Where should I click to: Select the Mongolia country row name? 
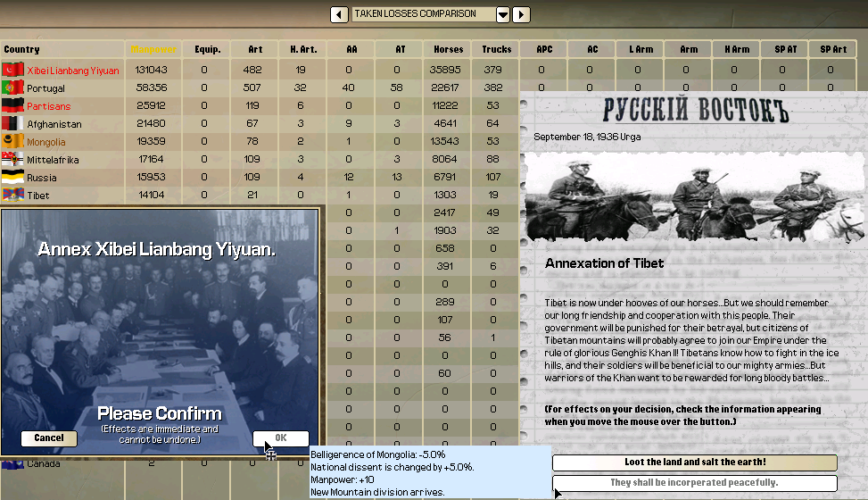[46, 142]
